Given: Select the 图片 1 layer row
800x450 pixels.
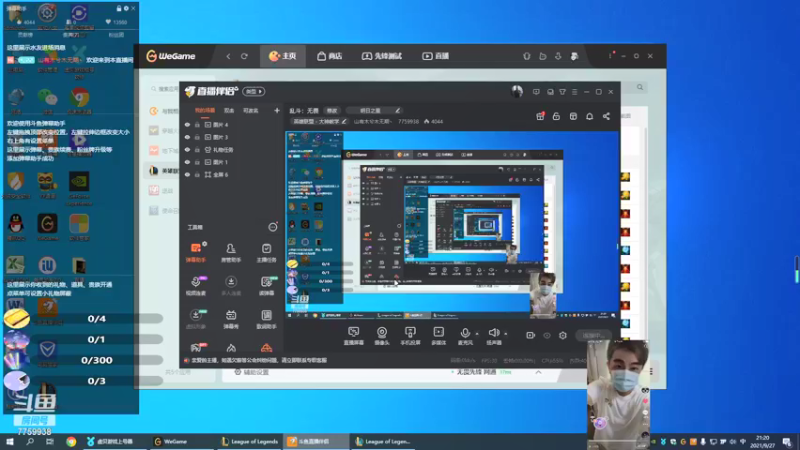Looking at the screenshot, I should click(231, 162).
